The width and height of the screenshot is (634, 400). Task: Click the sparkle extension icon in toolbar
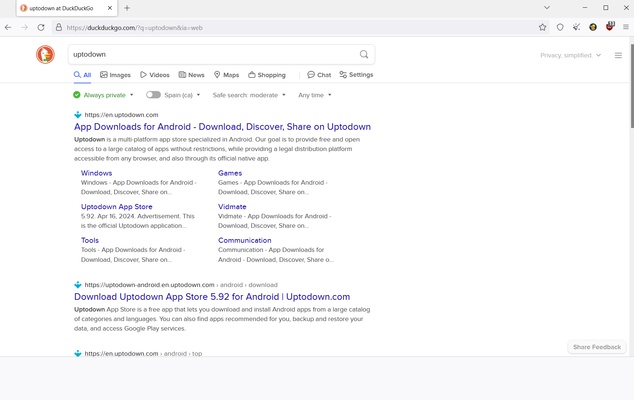pyautogui.click(x=577, y=28)
